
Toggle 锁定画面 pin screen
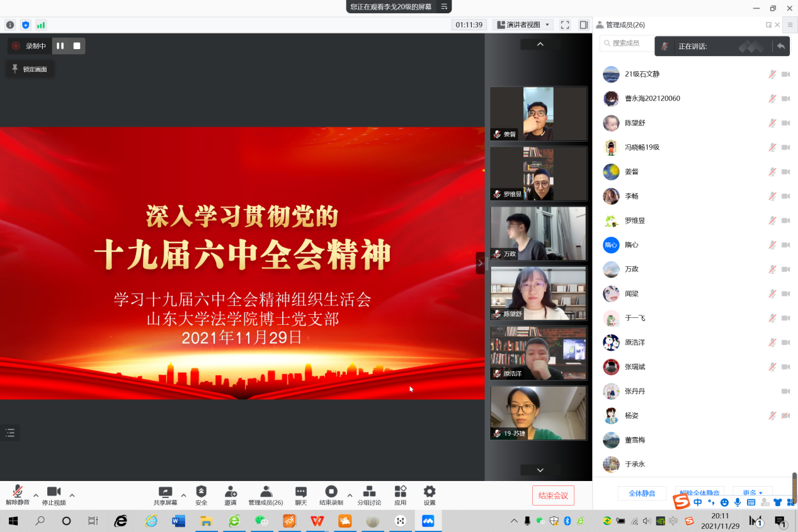[30, 69]
